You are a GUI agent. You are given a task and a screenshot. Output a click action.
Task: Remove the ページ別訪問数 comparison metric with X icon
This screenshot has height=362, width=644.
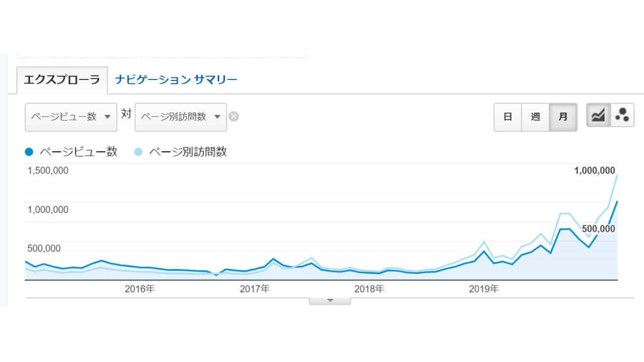tap(233, 117)
